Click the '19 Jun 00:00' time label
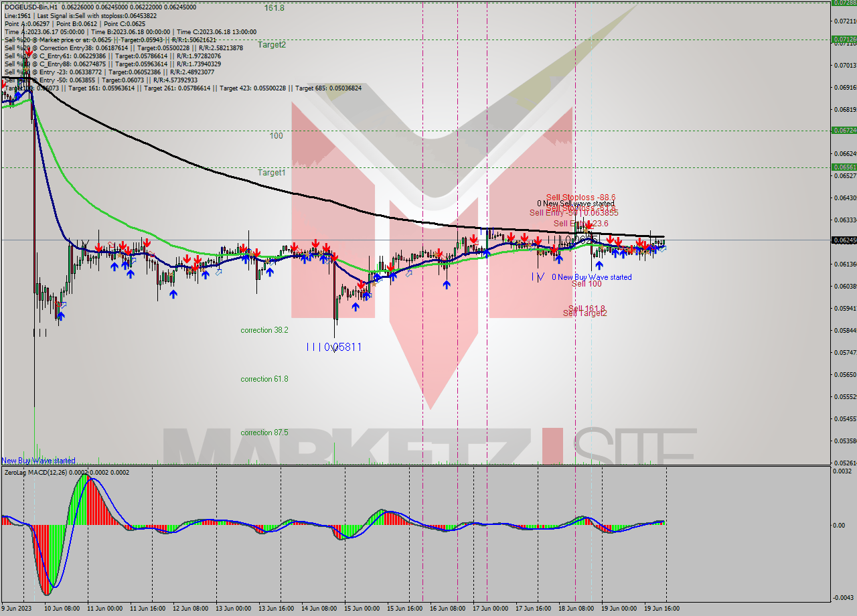The image size is (857, 616). tap(619, 609)
